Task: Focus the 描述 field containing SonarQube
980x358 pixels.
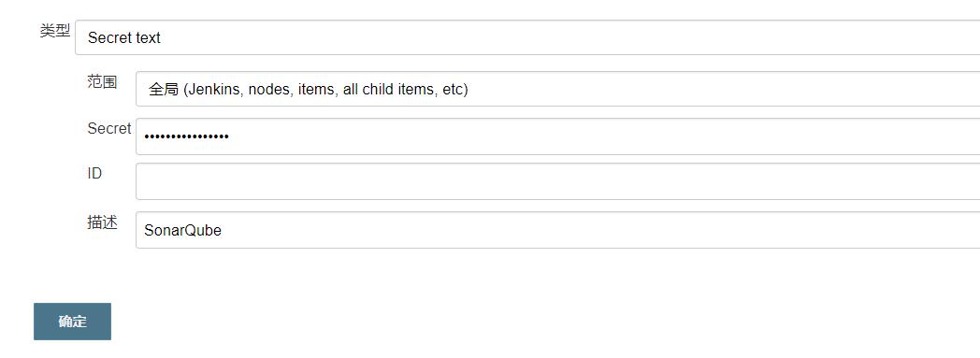Action: (557, 230)
